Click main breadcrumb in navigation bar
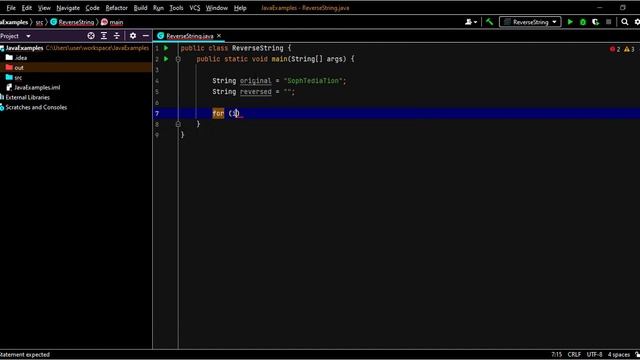The image size is (640, 360). pos(112,22)
